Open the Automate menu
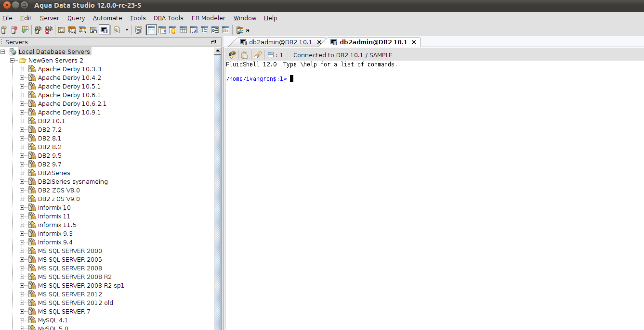The image size is (644, 330). 107,18
